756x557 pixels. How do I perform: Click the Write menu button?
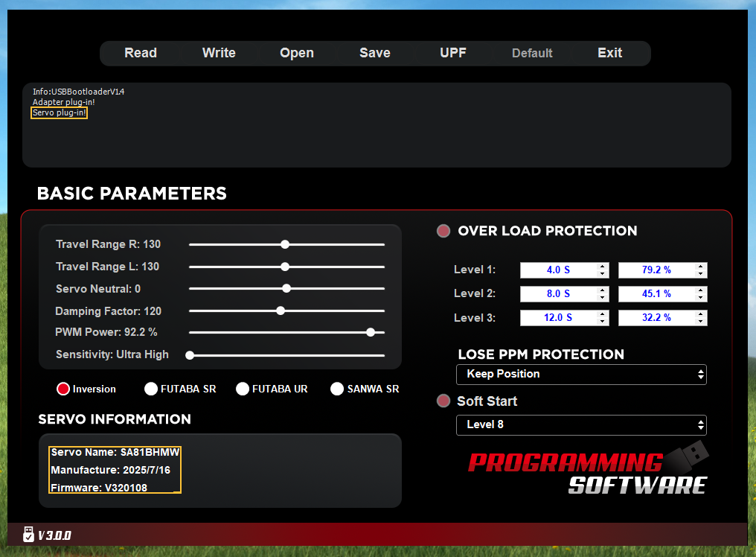pyautogui.click(x=219, y=53)
